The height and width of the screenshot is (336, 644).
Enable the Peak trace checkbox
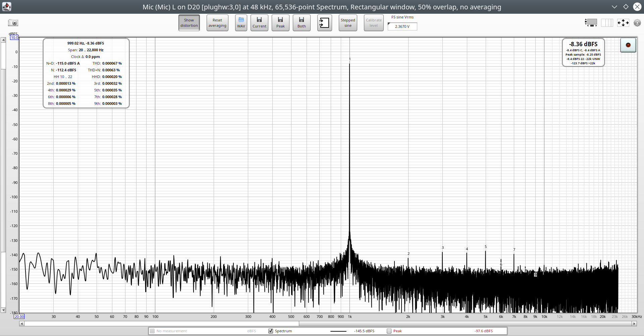tap(389, 331)
